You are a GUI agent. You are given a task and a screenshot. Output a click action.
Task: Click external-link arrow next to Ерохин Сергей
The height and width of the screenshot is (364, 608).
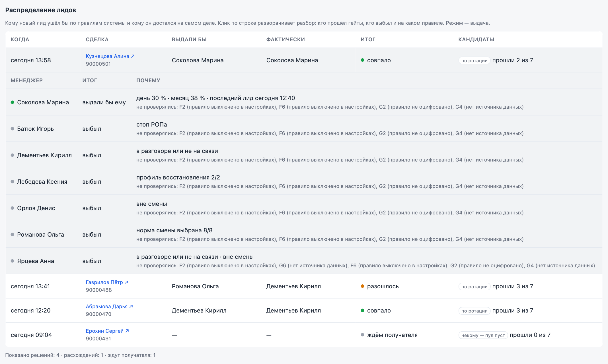(x=127, y=331)
